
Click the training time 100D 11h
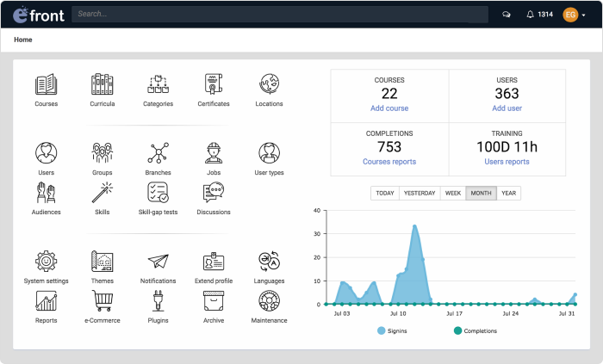(507, 146)
